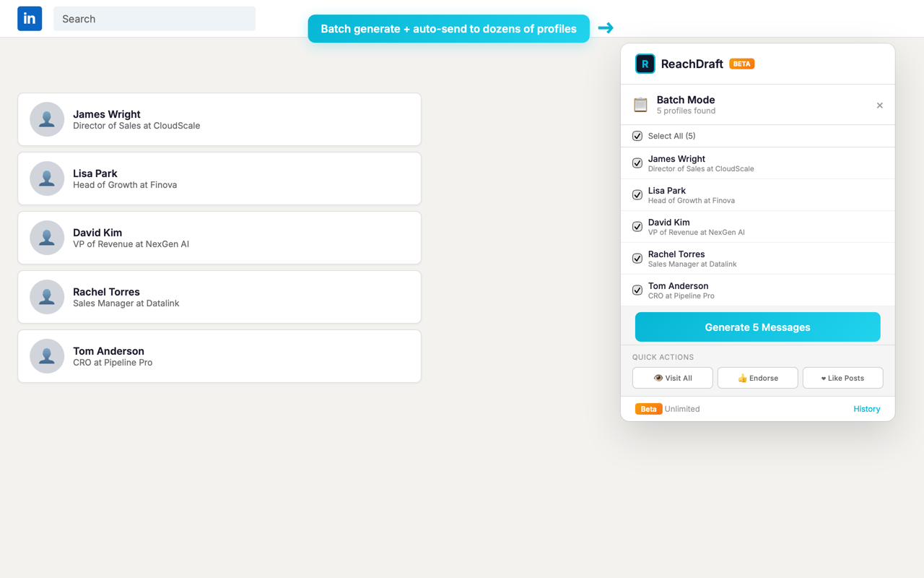The width and height of the screenshot is (924, 578).
Task: Uncheck Lisa Park in Batch Mode list
Action: click(x=637, y=195)
